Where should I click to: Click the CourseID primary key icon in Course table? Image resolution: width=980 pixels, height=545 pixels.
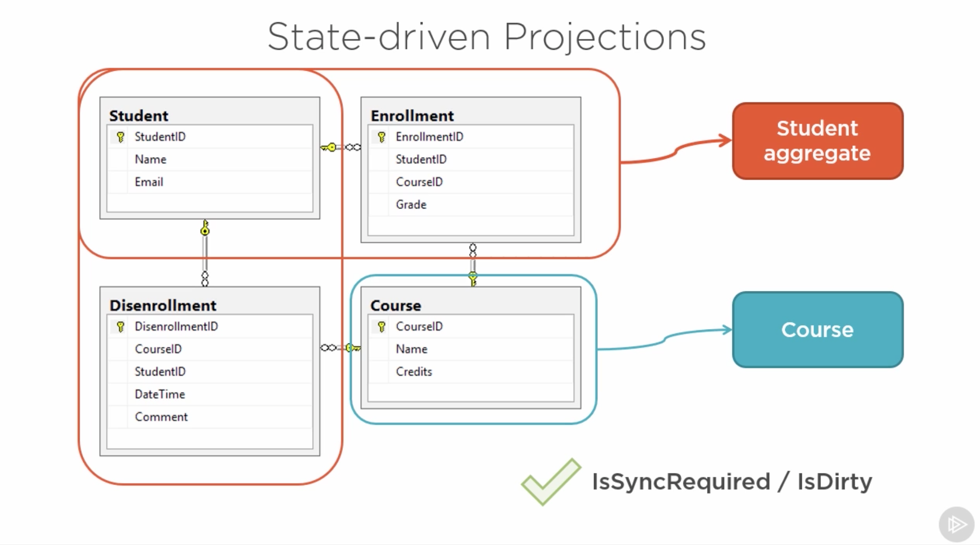[x=381, y=326]
